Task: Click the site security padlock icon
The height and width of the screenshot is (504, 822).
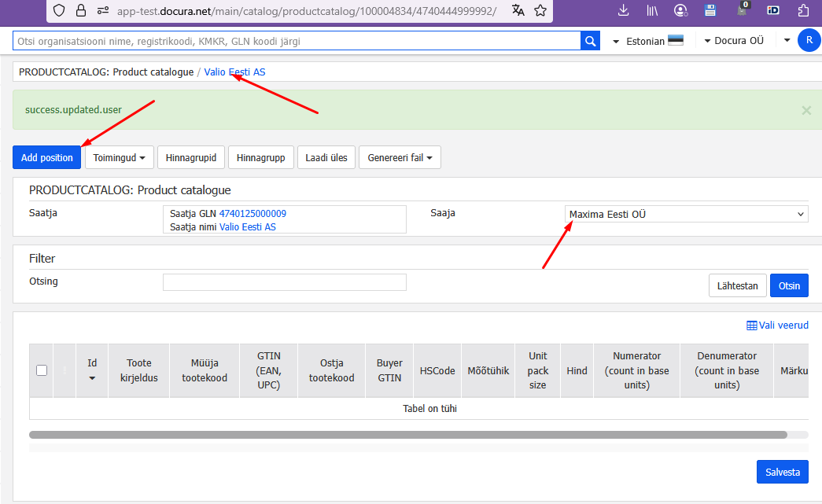Action: pos(81,10)
